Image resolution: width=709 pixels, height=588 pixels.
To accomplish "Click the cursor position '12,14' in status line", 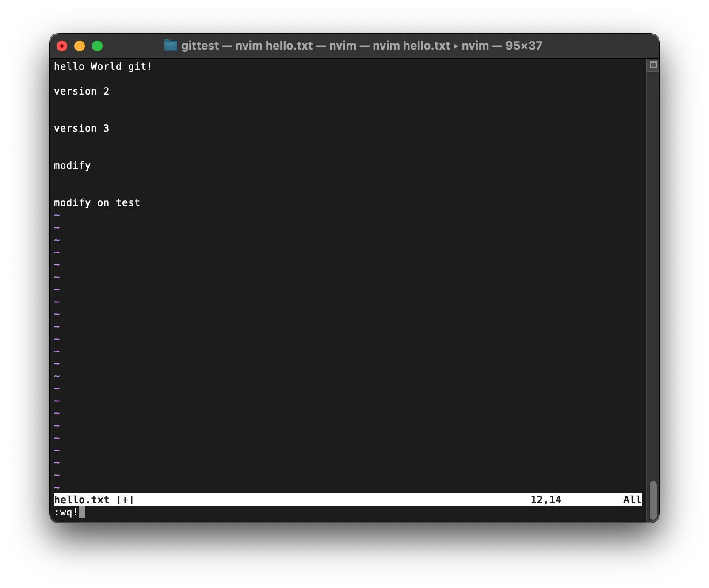I will pos(545,500).
